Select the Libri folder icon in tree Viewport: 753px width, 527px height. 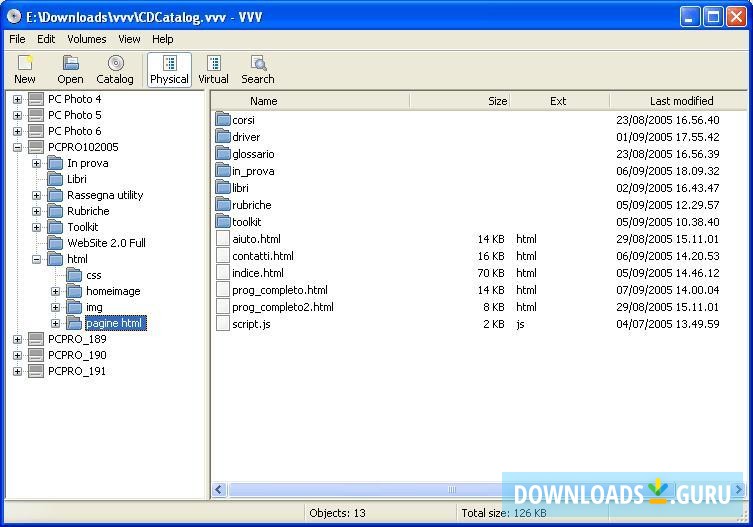coord(55,179)
